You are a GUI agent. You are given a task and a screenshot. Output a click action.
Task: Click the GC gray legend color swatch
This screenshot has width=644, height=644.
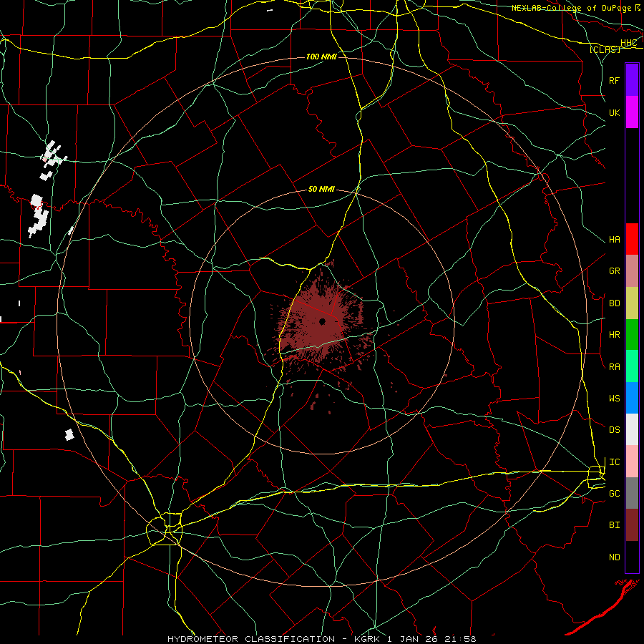point(632,493)
